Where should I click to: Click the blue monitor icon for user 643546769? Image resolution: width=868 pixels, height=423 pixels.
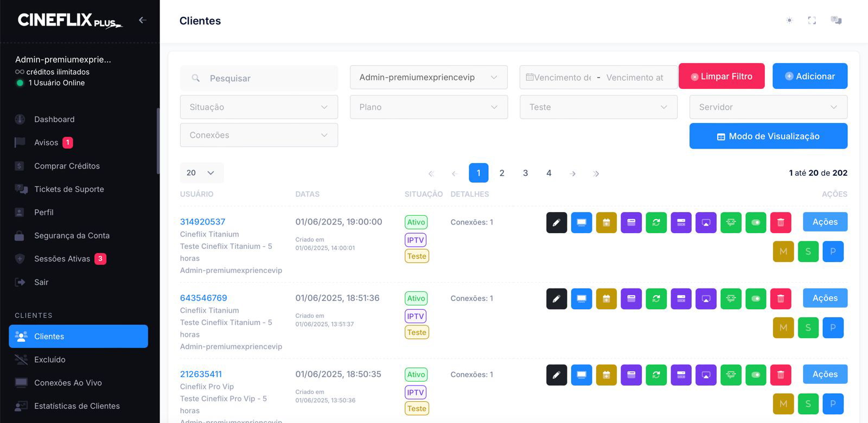click(x=581, y=299)
